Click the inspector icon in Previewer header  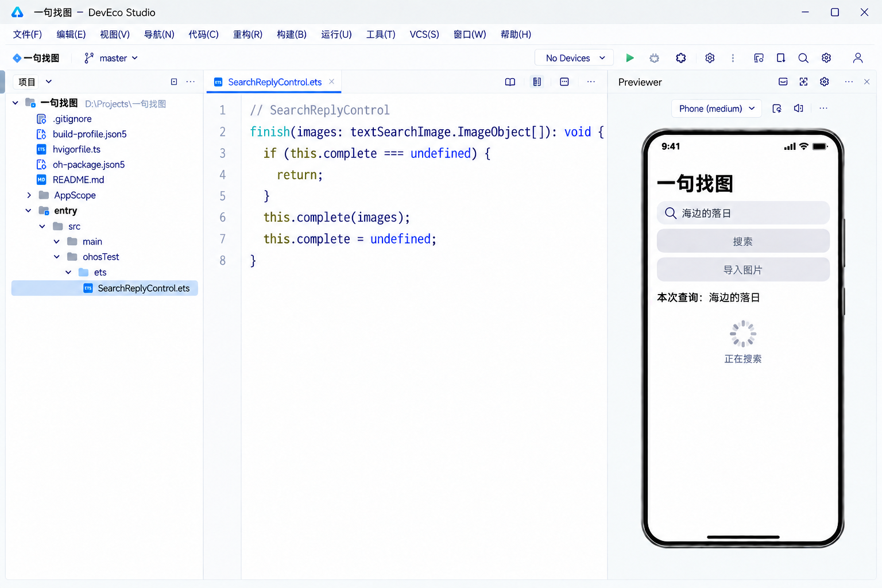click(x=803, y=82)
